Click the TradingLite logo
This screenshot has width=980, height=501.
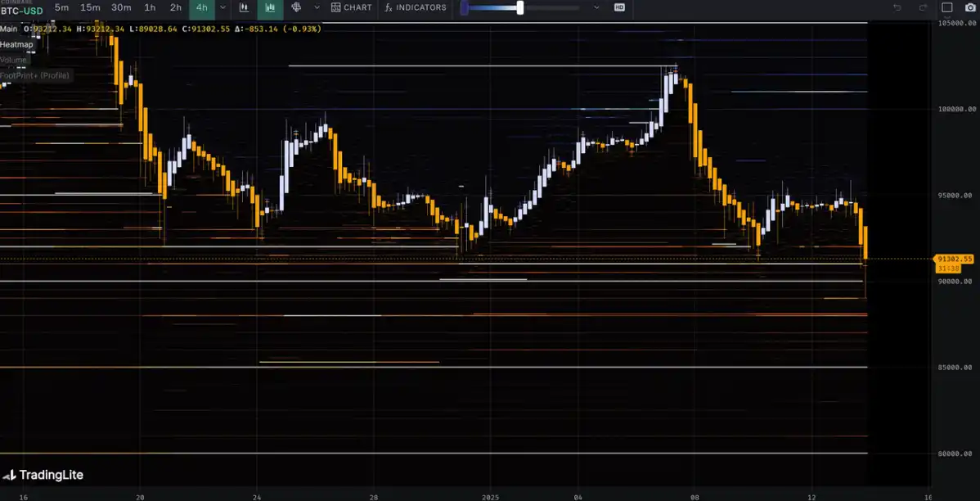tap(43, 475)
